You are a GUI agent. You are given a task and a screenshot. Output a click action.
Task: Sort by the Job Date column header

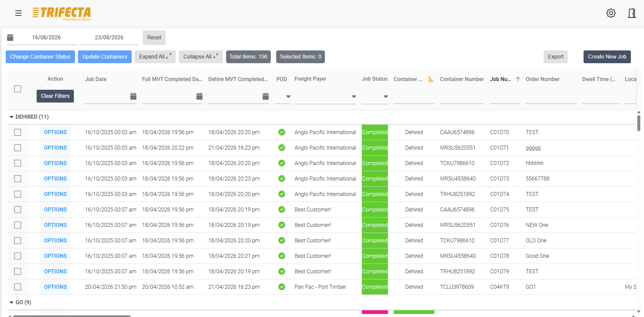click(96, 79)
